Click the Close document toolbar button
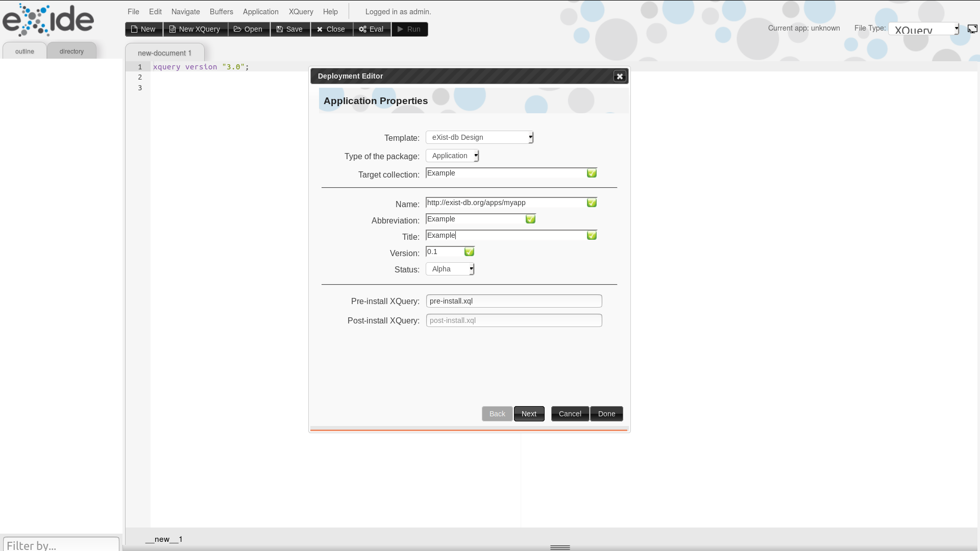This screenshot has height=551, width=980. tap(331, 29)
